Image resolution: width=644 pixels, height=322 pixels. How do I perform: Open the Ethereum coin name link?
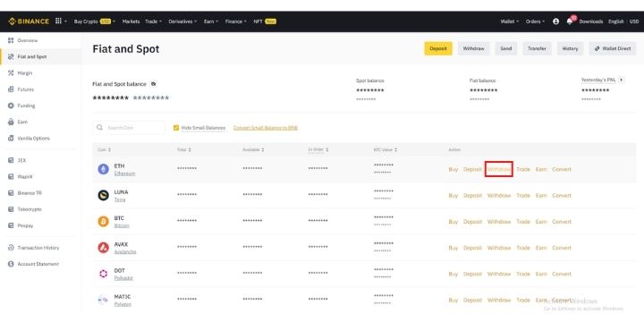tap(124, 174)
